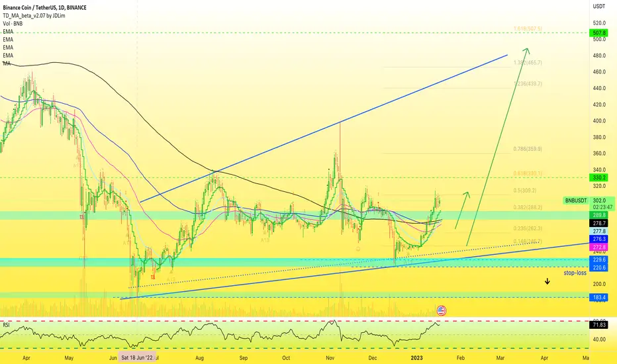Screen dimensions: 617x364
Task: Click the US flag economic event icon
Action: pos(441,311)
